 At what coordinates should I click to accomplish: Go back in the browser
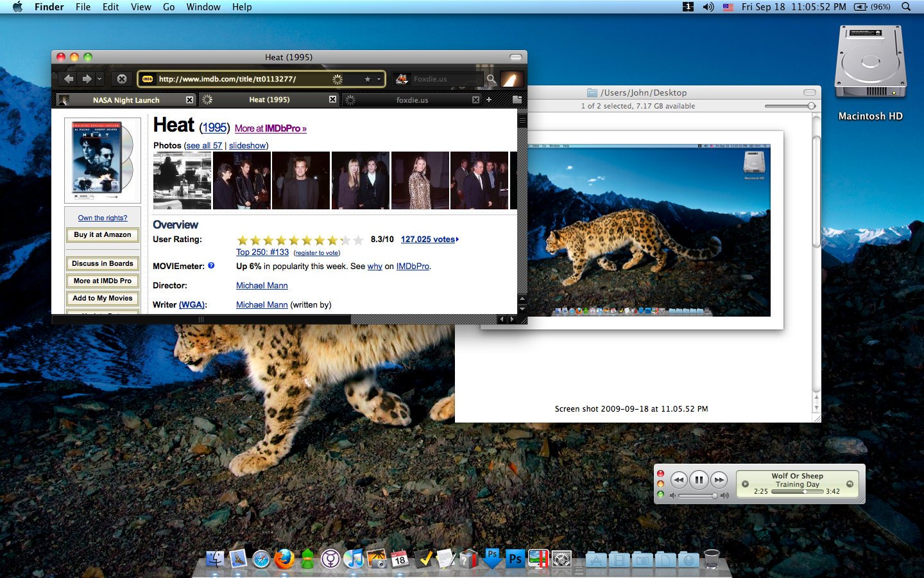[x=69, y=79]
